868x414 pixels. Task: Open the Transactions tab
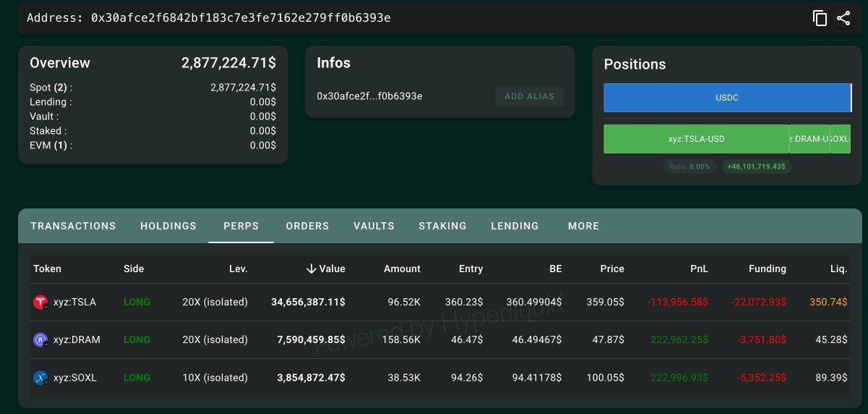pyautogui.click(x=73, y=226)
